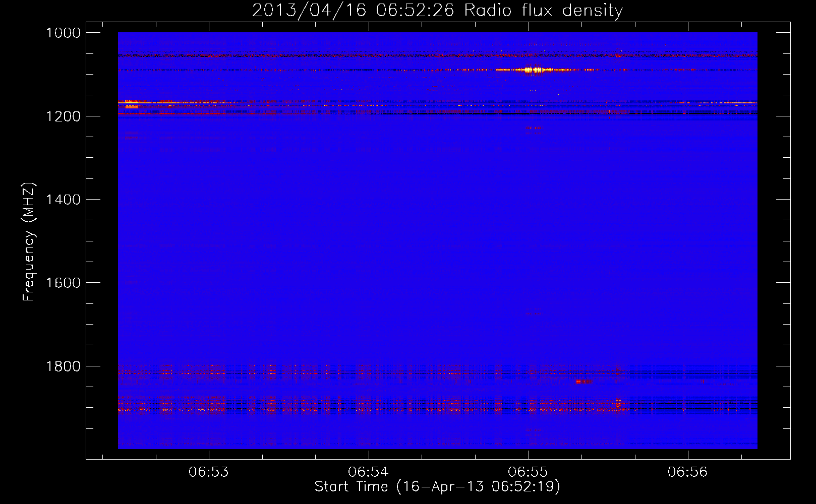Click the 1400 frequency tick label
The height and width of the screenshot is (504, 816).
63,200
